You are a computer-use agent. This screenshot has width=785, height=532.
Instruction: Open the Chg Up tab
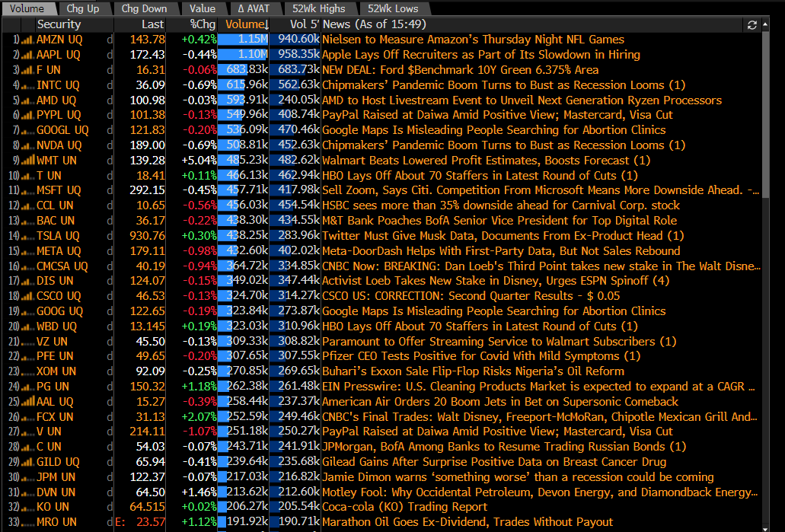tap(82, 8)
